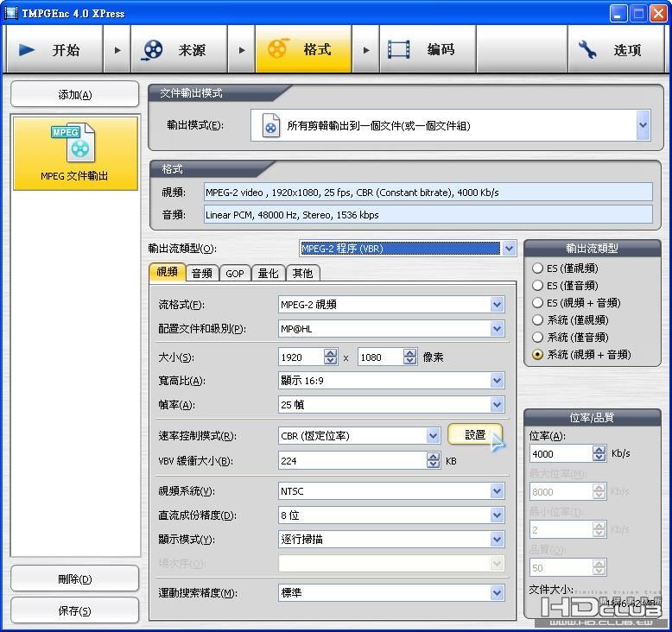The width and height of the screenshot is (672, 632).
Task: Go to the 来源 Source step
Action: (x=179, y=50)
